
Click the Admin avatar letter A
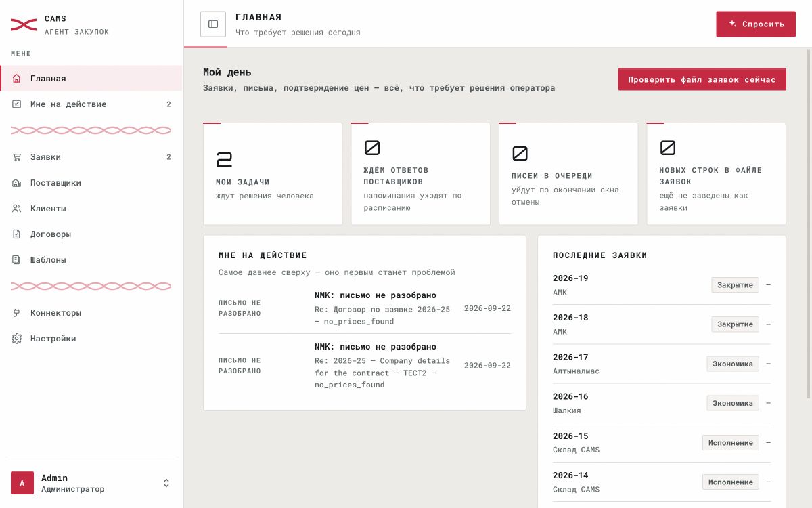22,483
